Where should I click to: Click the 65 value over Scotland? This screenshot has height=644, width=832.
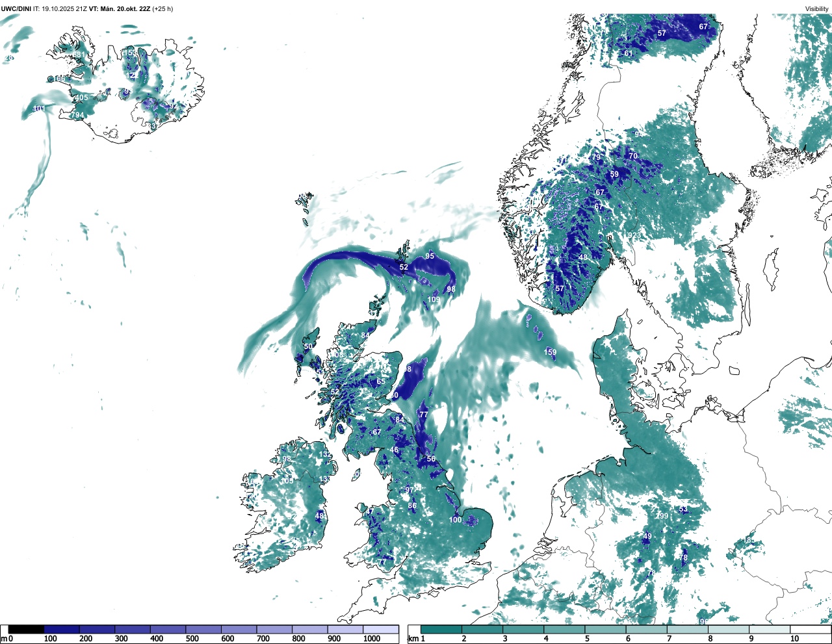pos(380,381)
